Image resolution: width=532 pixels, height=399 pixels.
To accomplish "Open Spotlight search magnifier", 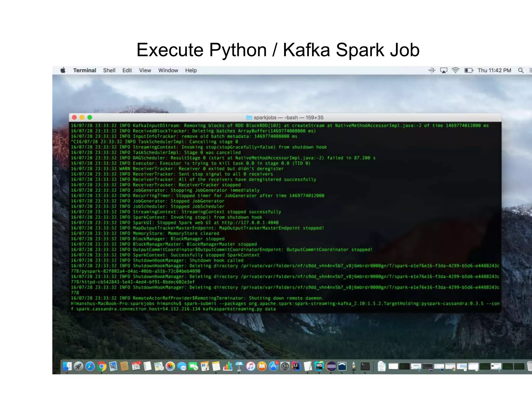I will pos(521,70).
